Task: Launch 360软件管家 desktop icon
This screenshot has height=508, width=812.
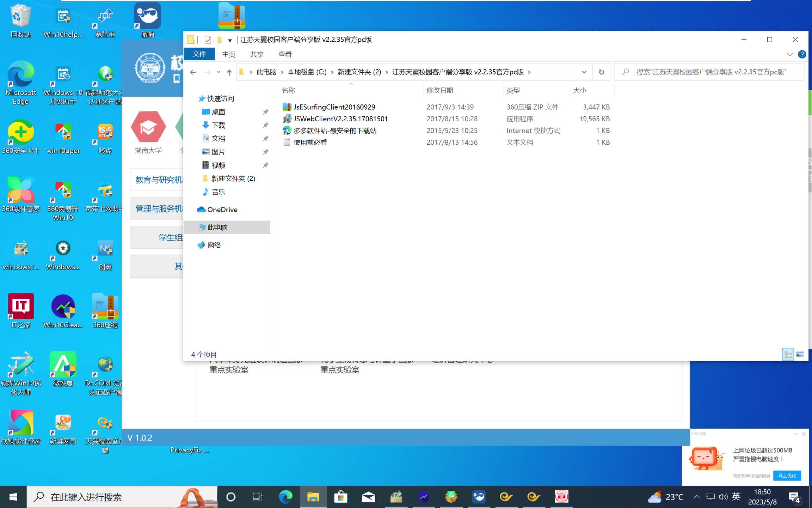Action: [x=21, y=195]
